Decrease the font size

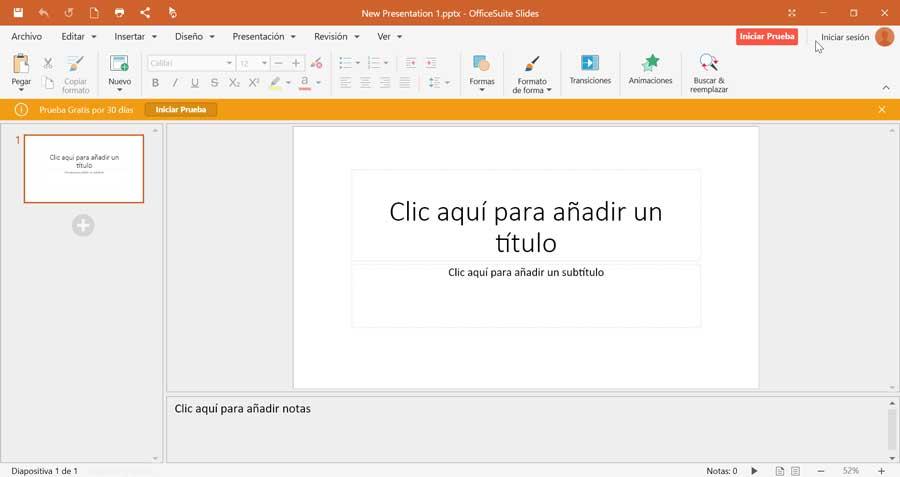(278, 63)
